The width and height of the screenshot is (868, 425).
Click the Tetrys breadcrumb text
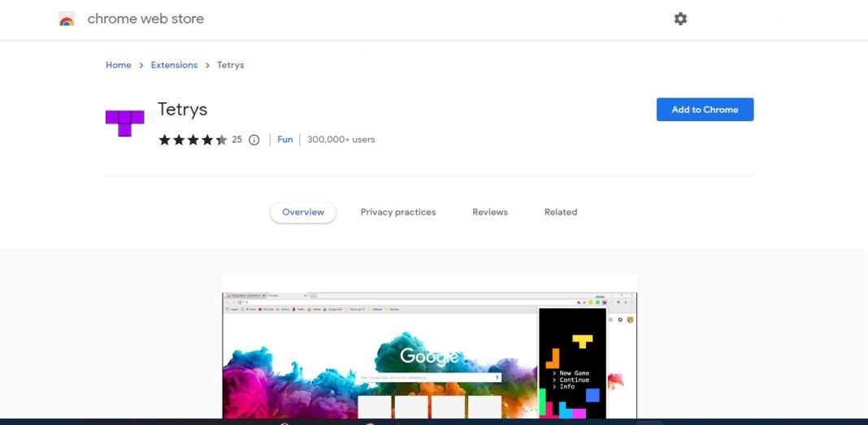tap(230, 65)
